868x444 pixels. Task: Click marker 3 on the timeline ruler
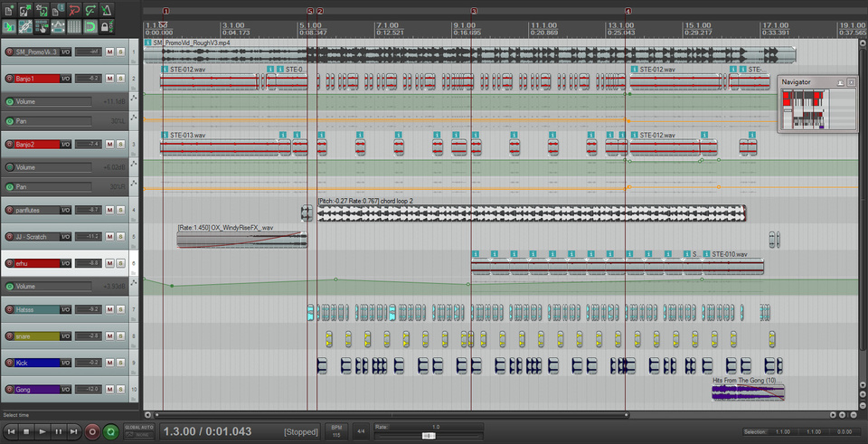(474, 11)
